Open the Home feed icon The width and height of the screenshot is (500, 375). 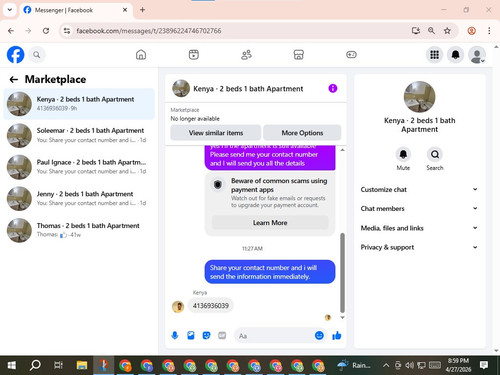(141, 55)
